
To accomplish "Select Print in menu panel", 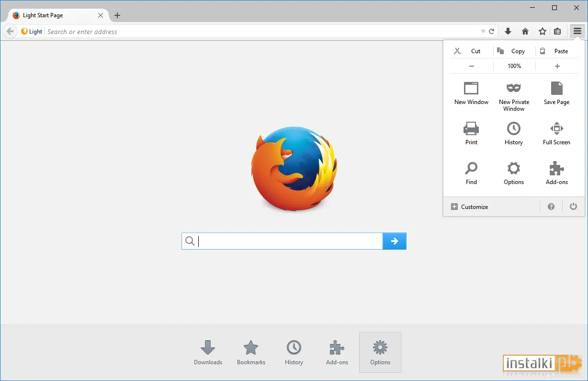I will pos(471,133).
